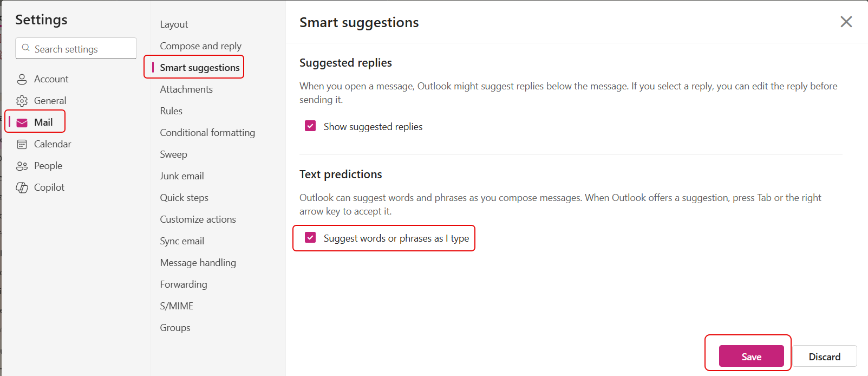Select Junk email settings
868x376 pixels.
point(182,176)
